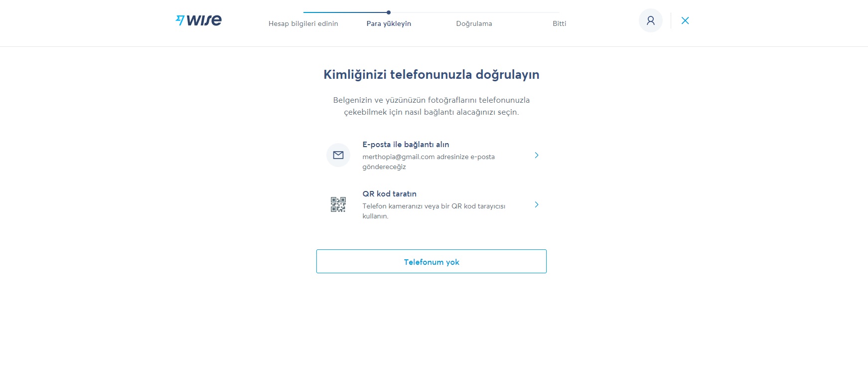
Task: Click the merthopia@gmail.com email description text
Action: (429, 162)
